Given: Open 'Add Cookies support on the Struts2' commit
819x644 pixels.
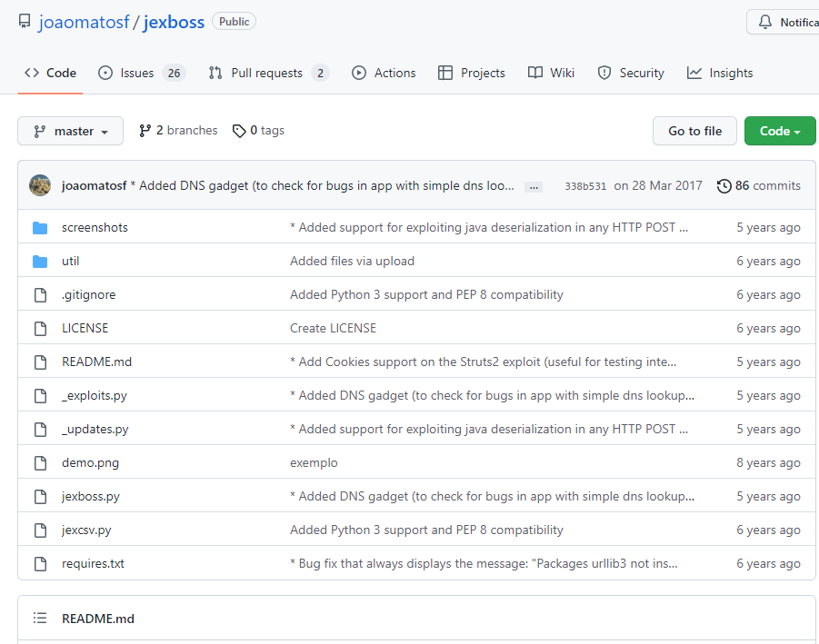Looking at the screenshot, I should click(484, 362).
